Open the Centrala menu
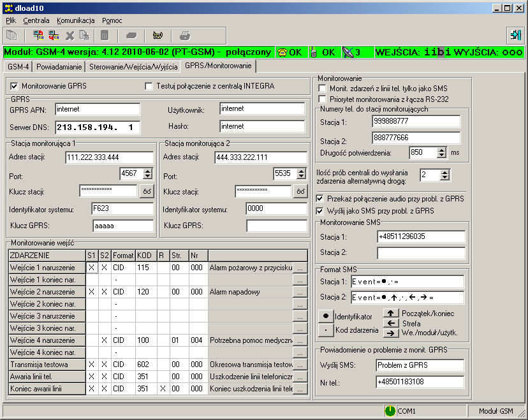The width and height of the screenshot is (528, 420). point(36,20)
